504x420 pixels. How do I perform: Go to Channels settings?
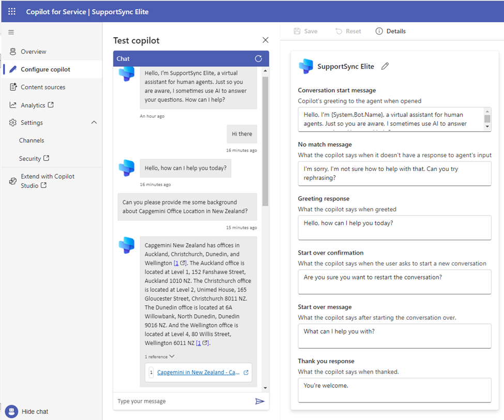32,141
